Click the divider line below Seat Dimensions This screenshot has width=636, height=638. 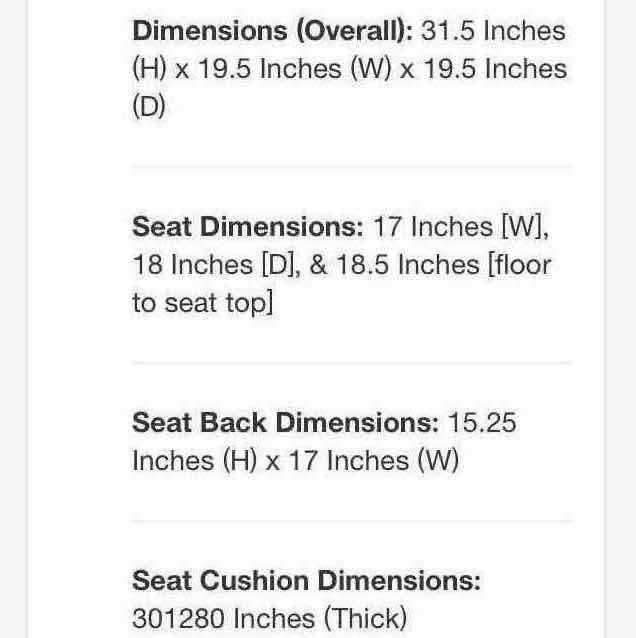click(351, 363)
